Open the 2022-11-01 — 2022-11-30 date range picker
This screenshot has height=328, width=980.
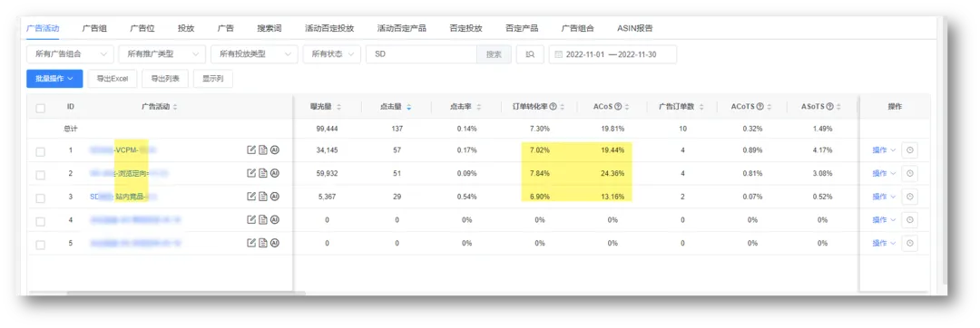[612, 54]
